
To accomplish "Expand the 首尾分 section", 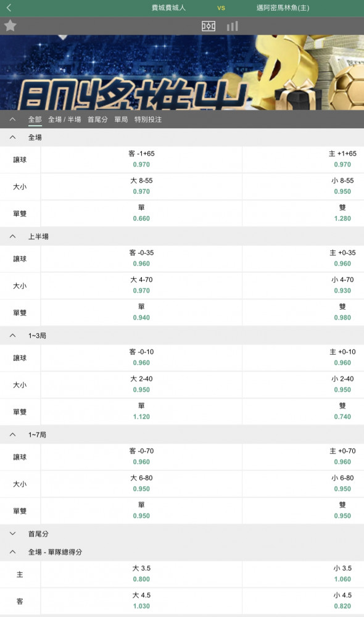I will pyautogui.click(x=12, y=534).
